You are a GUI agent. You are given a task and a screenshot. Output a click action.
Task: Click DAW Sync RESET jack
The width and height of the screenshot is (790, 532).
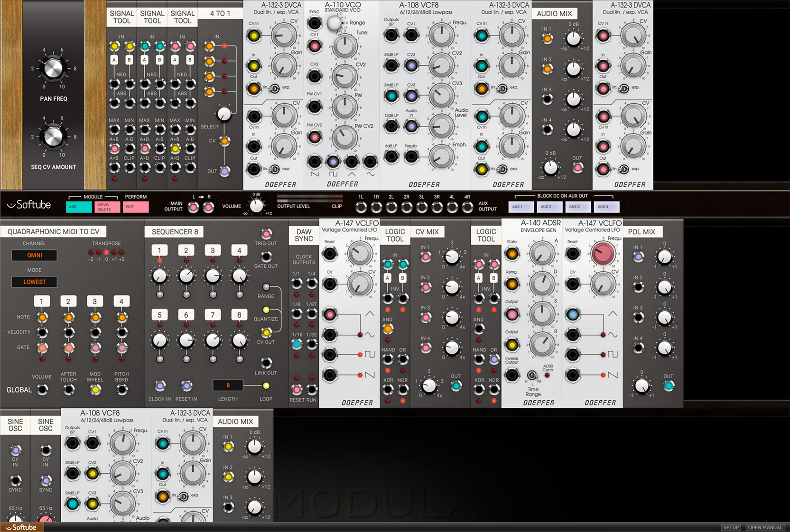[x=297, y=390]
